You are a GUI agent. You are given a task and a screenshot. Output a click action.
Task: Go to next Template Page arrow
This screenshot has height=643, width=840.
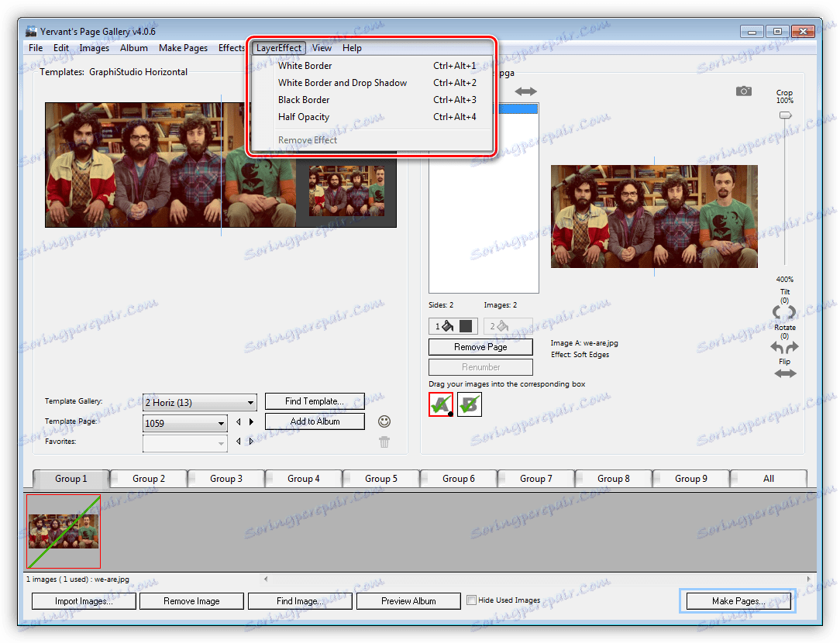tap(251, 422)
